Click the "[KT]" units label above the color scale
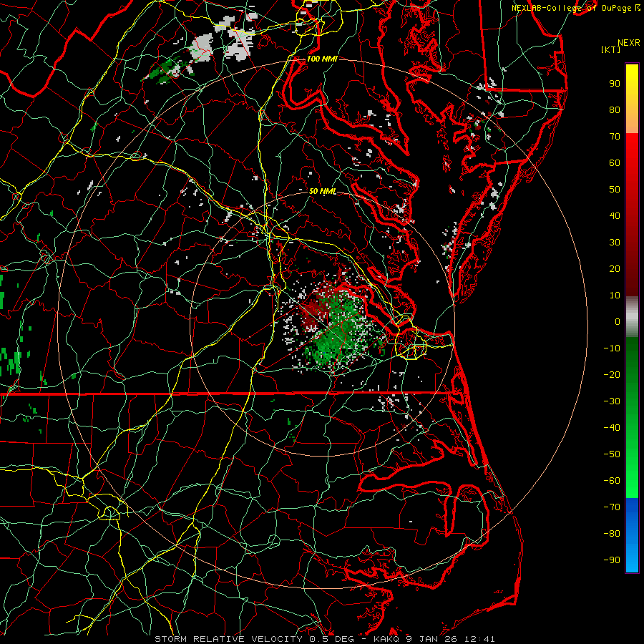This screenshot has width=644, height=644. coord(610,49)
